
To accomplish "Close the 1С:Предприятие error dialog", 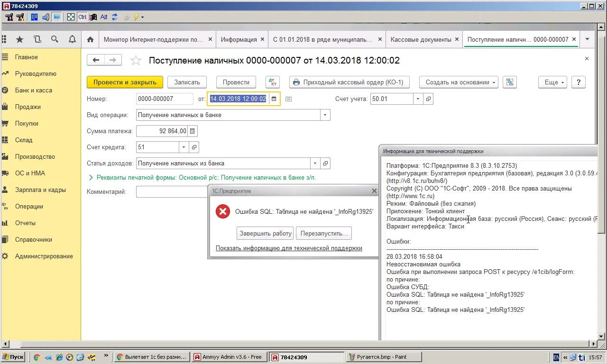I will [374, 191].
